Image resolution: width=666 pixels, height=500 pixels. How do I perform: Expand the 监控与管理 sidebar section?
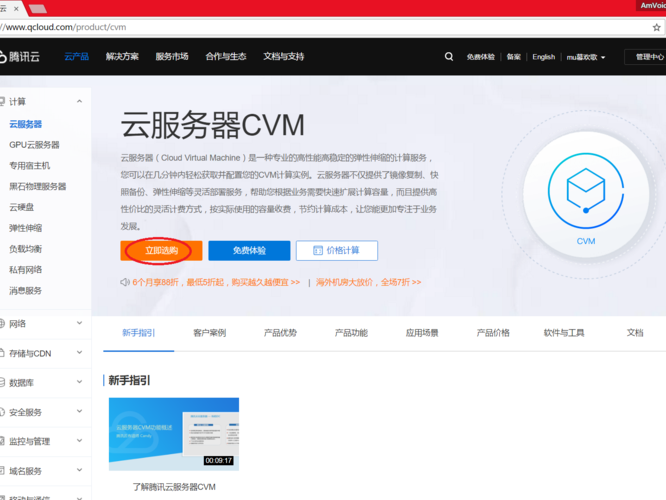[79, 441]
